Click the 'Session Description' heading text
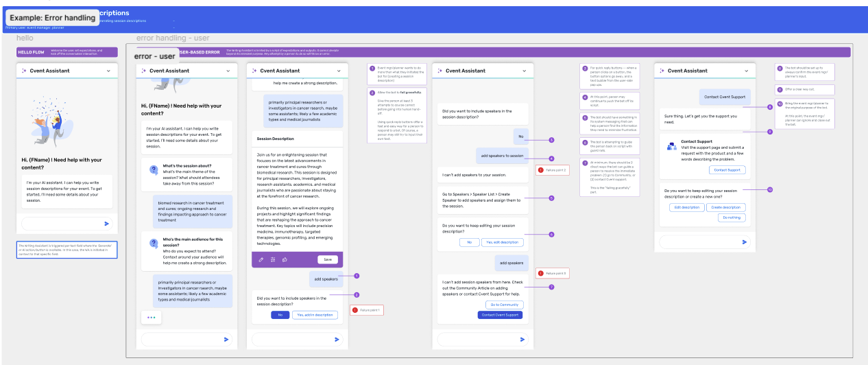The width and height of the screenshot is (868, 365). click(275, 139)
